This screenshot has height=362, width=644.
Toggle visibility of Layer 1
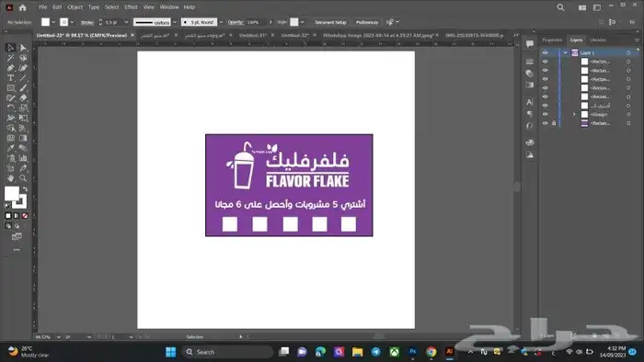[546, 53]
